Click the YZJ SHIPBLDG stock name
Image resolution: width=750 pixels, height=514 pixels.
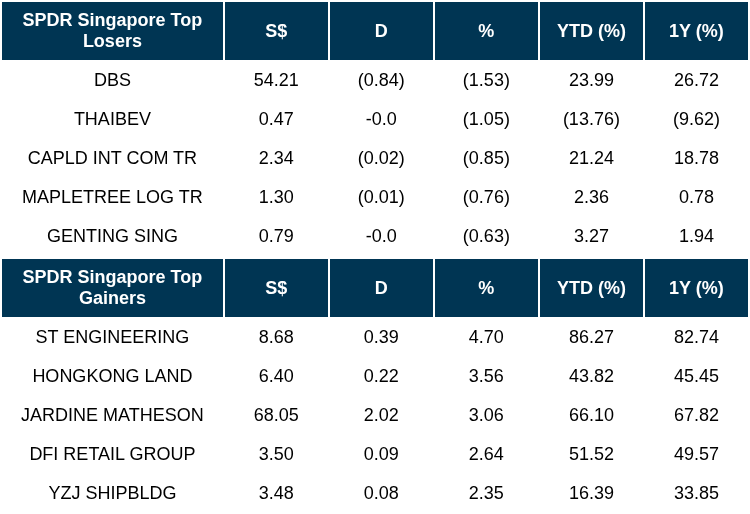coord(112,493)
